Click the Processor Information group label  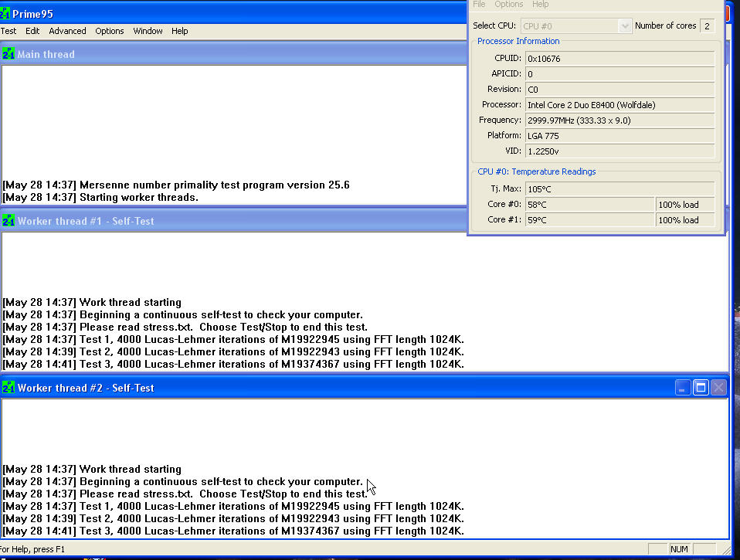point(518,41)
